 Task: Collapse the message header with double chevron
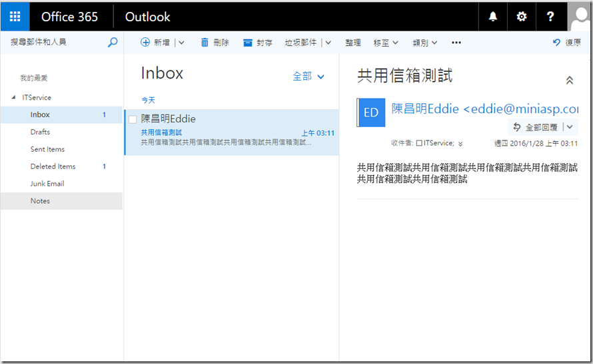click(x=569, y=81)
